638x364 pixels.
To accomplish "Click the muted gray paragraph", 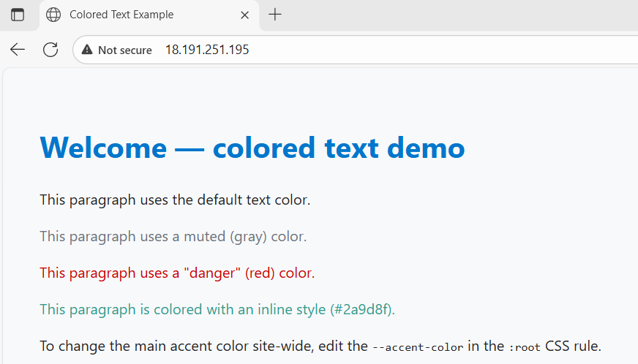I will [x=173, y=237].
